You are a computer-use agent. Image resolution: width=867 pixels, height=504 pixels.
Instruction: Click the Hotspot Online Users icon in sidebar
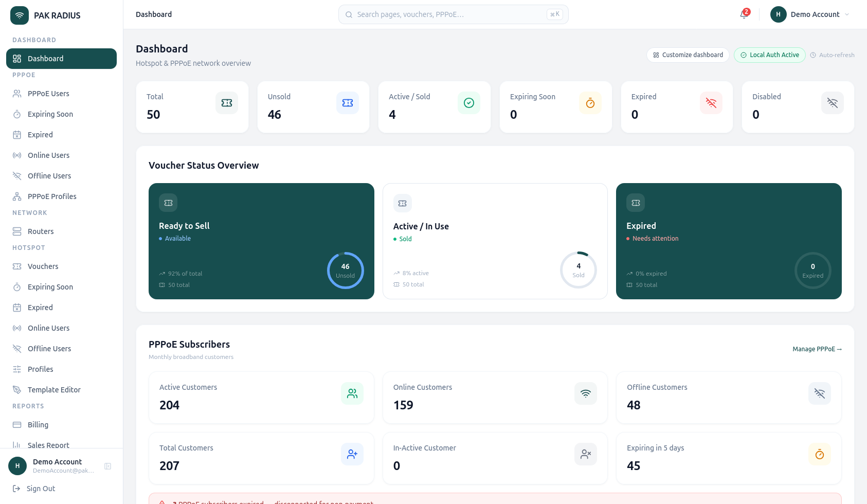[x=17, y=328]
